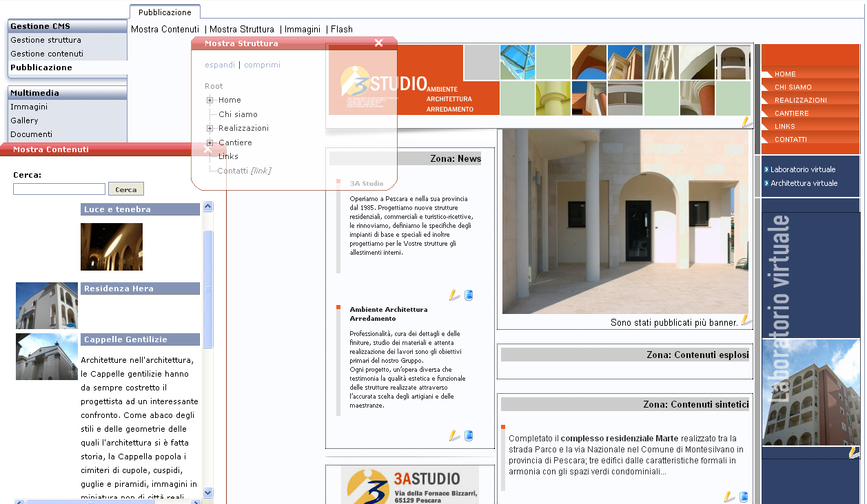Click the 3A Studio address logo image
This screenshot has width=867, height=504.
click(x=410, y=485)
